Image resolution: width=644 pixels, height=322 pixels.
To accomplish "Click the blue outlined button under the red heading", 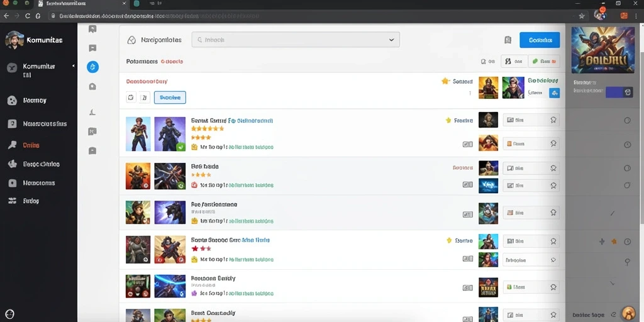I will coord(170,97).
